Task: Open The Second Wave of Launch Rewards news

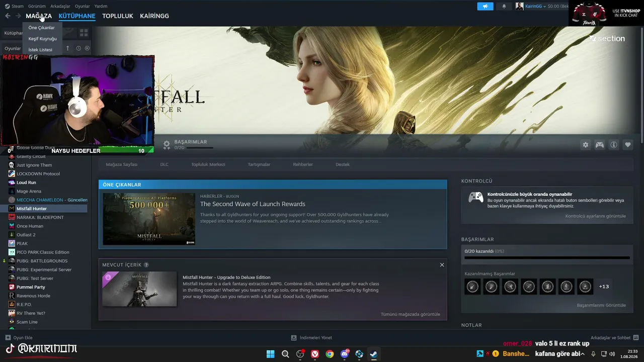Action: coord(253,204)
